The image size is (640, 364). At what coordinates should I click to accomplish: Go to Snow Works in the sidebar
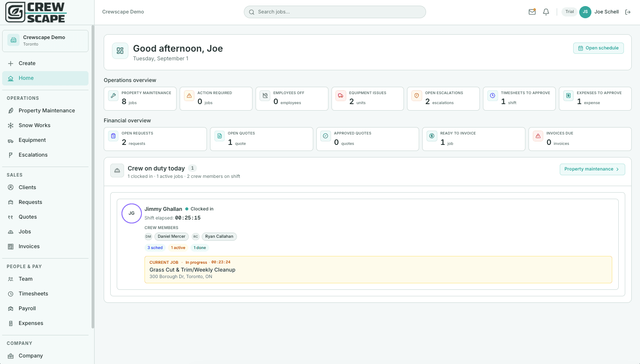coord(46,125)
